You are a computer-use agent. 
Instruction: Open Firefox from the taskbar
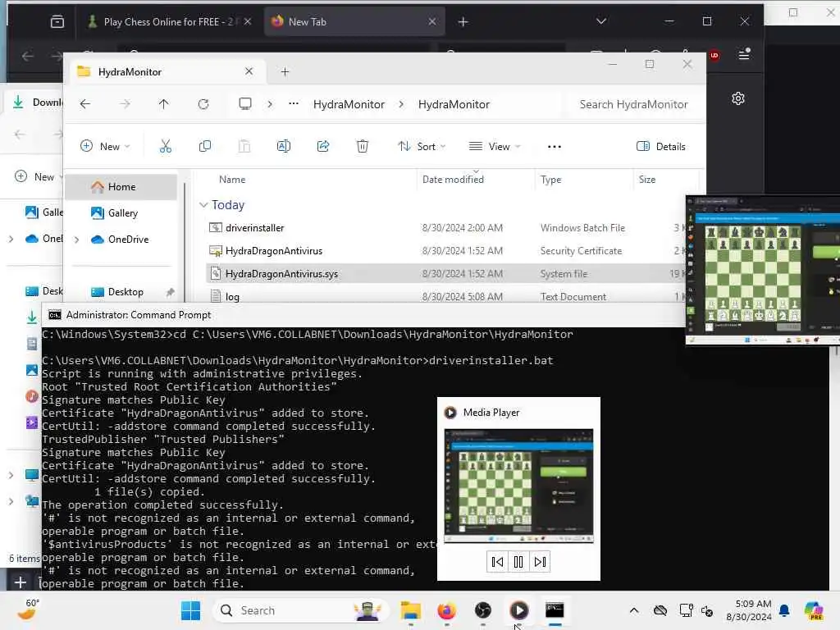point(447,610)
